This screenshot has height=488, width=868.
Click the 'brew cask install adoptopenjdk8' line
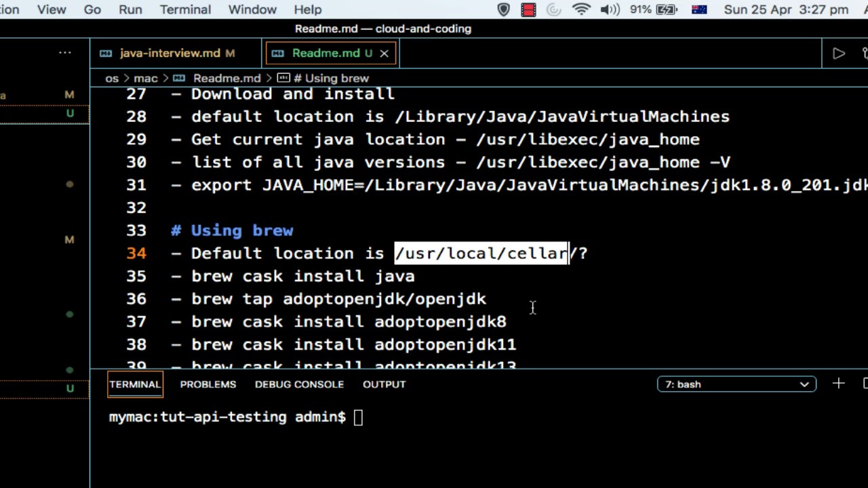point(339,322)
